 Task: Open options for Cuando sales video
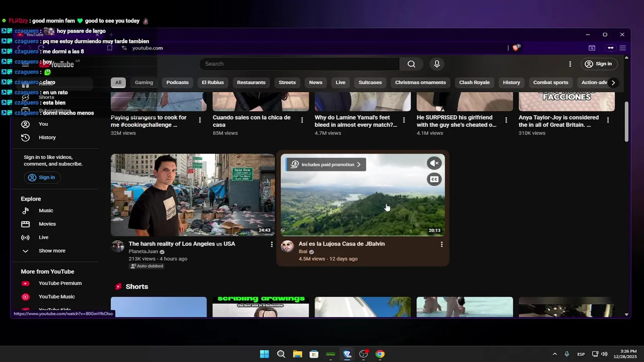[302, 120]
